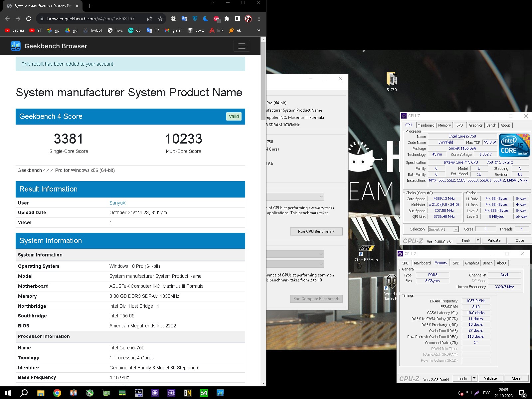Open the SanyaX user profile link
The width and height of the screenshot is (532, 399).
point(117,203)
